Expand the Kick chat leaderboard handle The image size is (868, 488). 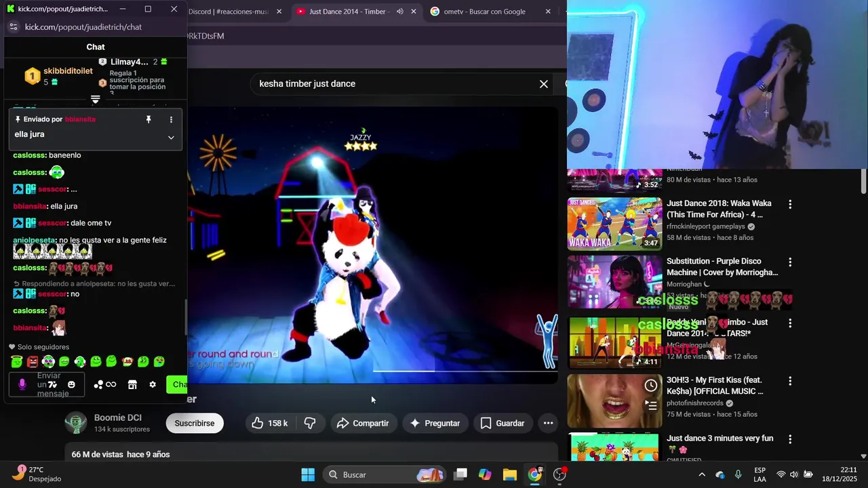coord(96,100)
